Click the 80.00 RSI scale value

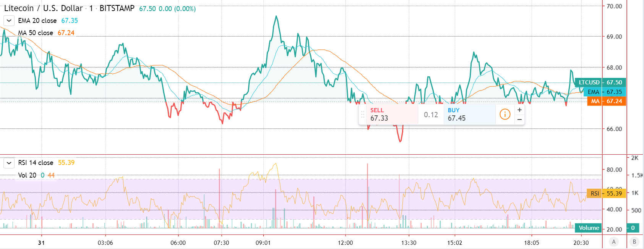coord(614,170)
